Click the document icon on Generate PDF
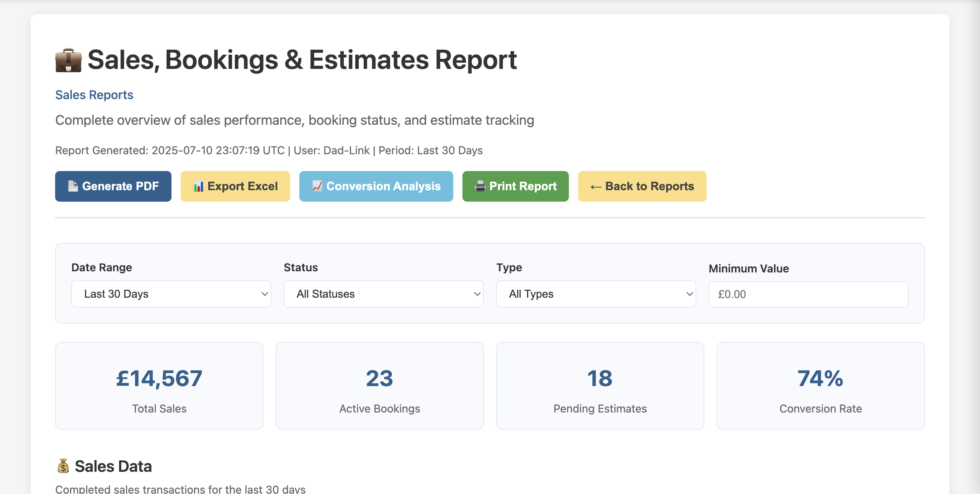 (73, 186)
